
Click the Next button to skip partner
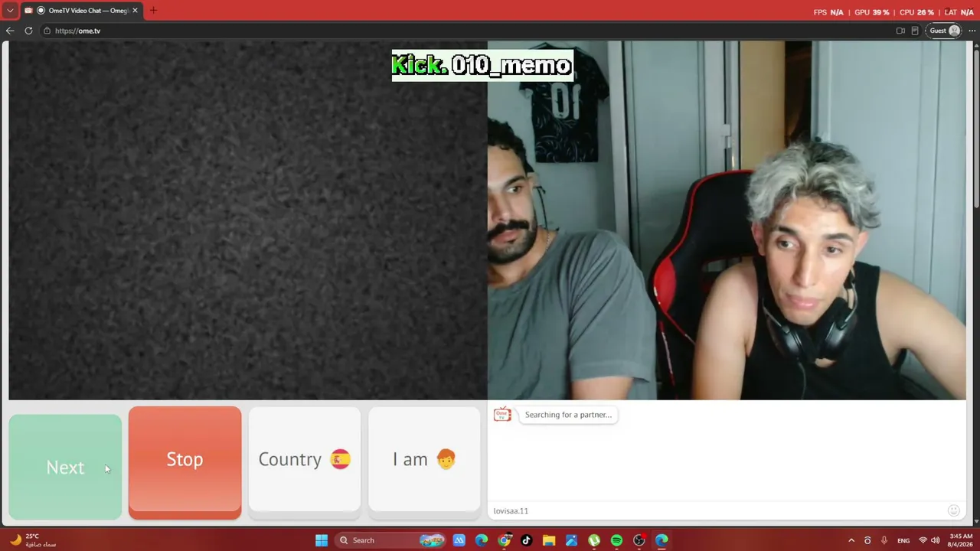coord(65,467)
